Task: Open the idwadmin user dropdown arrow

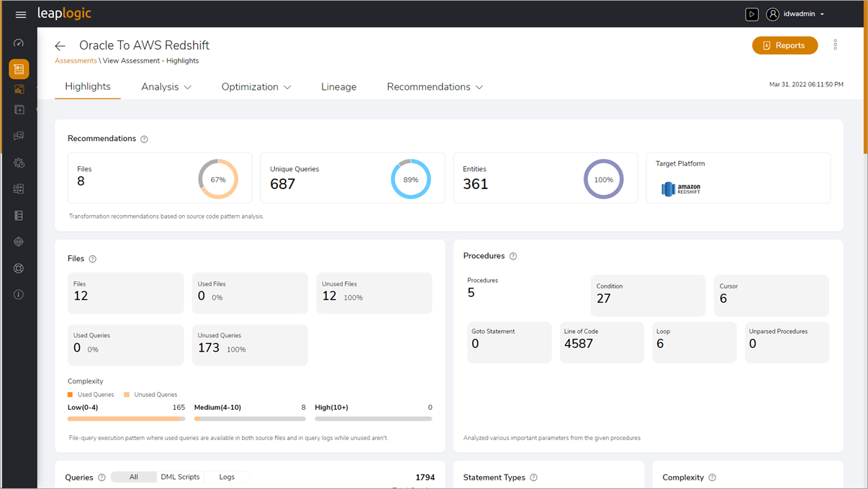Action: click(822, 14)
